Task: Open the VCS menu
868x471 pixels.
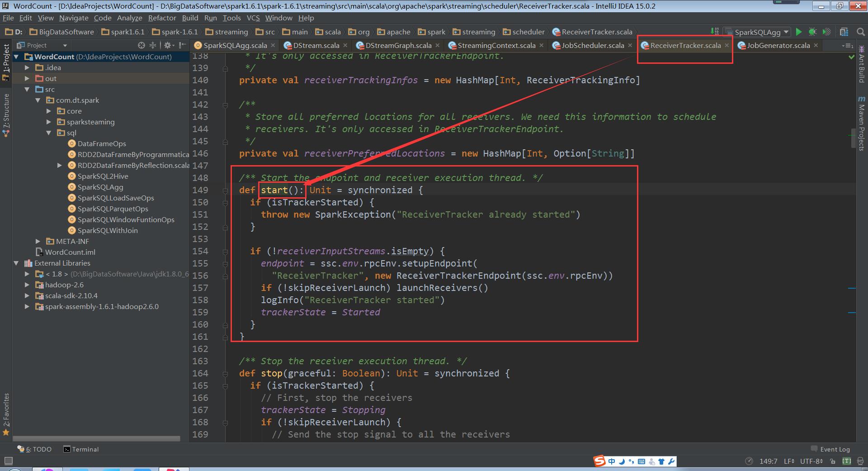Action: 253,18
